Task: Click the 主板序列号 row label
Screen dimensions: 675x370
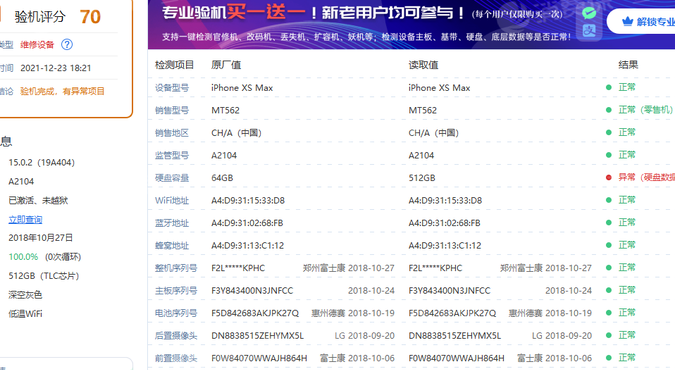Action: 176,291
